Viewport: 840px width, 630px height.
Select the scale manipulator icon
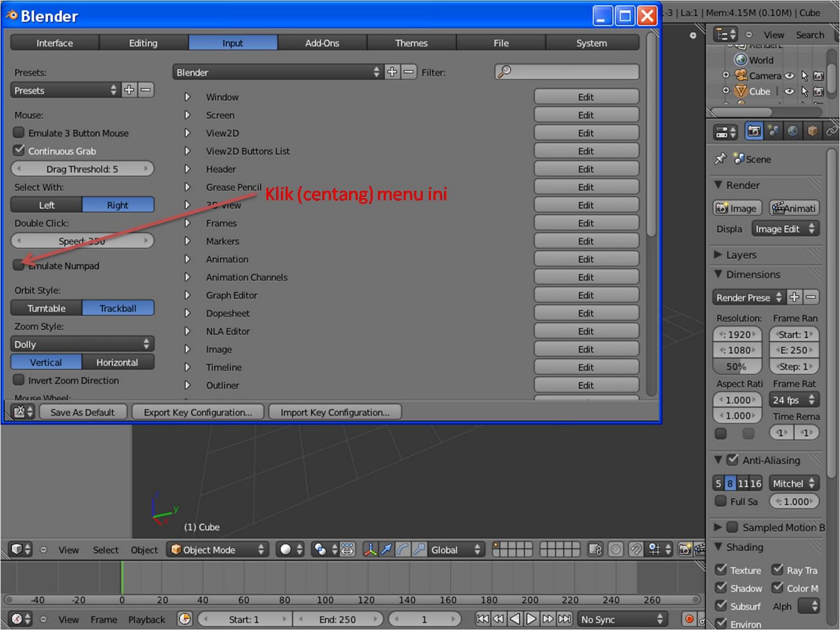(419, 550)
